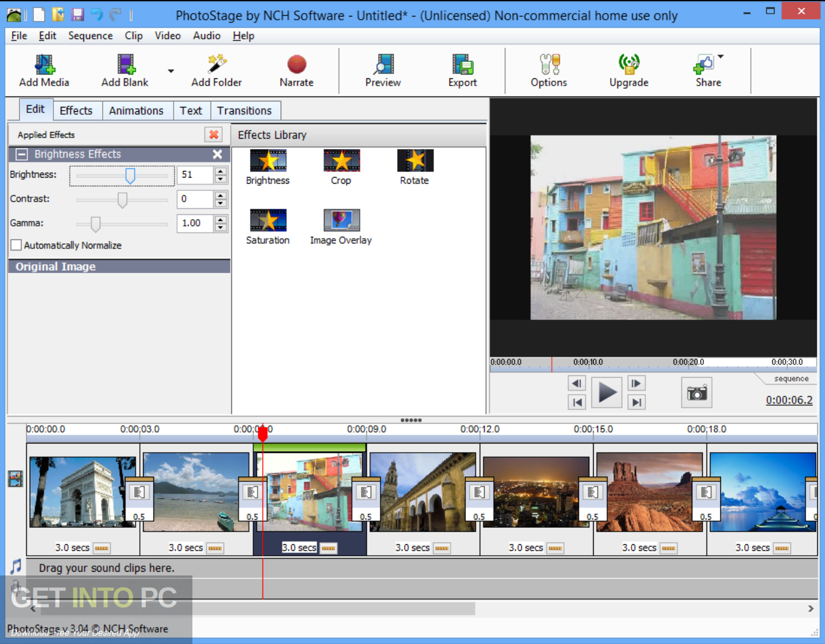Close the Brightness Effects section with its X
825x644 pixels.
click(x=218, y=155)
